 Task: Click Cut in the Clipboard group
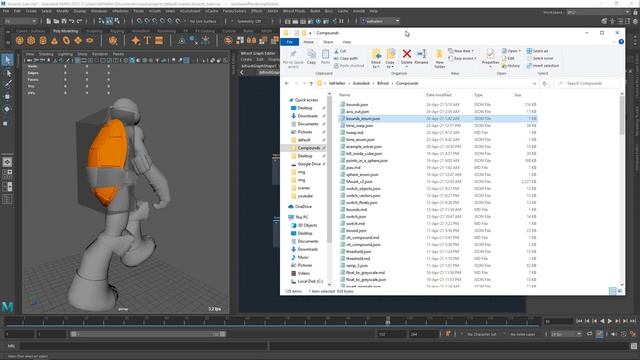pyautogui.click(x=340, y=51)
